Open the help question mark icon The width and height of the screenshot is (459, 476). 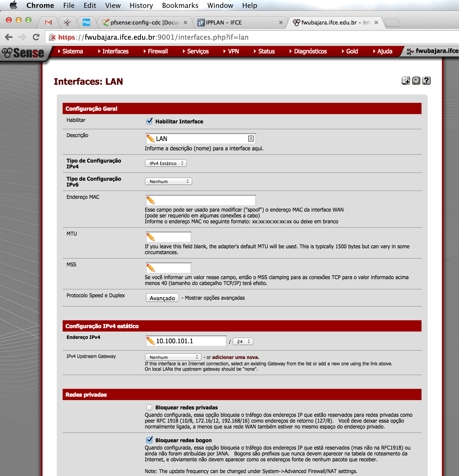[x=426, y=81]
